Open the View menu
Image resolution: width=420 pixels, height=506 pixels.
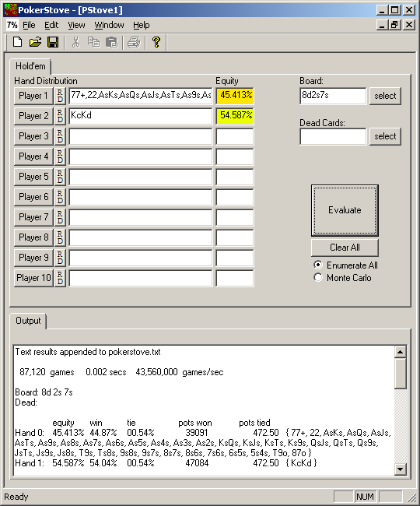(x=76, y=25)
